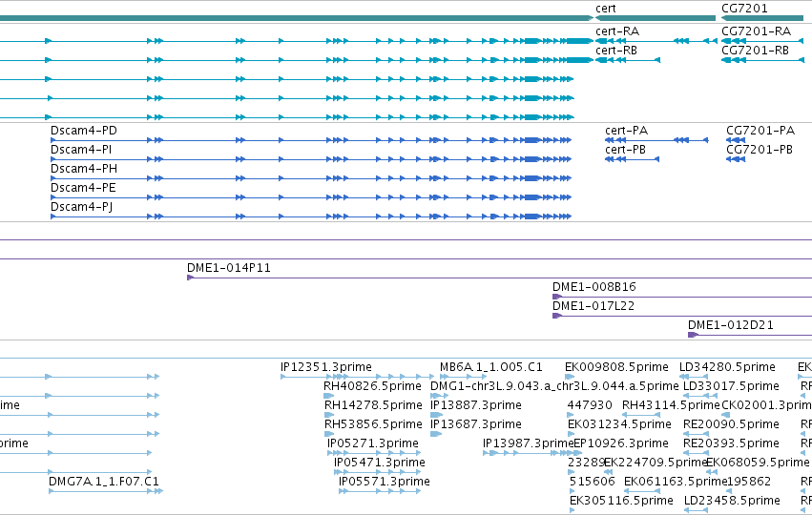Select the CG7201-PA protein feature

coord(736,140)
